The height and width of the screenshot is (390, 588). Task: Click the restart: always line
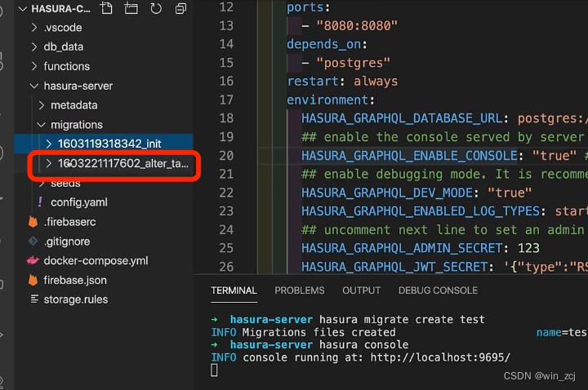[342, 82]
